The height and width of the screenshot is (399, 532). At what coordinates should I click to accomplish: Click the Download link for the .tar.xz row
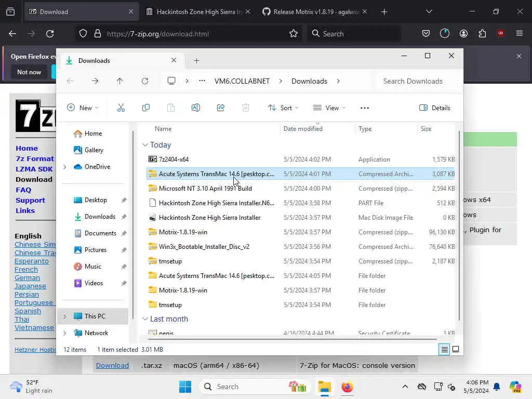tap(112, 366)
